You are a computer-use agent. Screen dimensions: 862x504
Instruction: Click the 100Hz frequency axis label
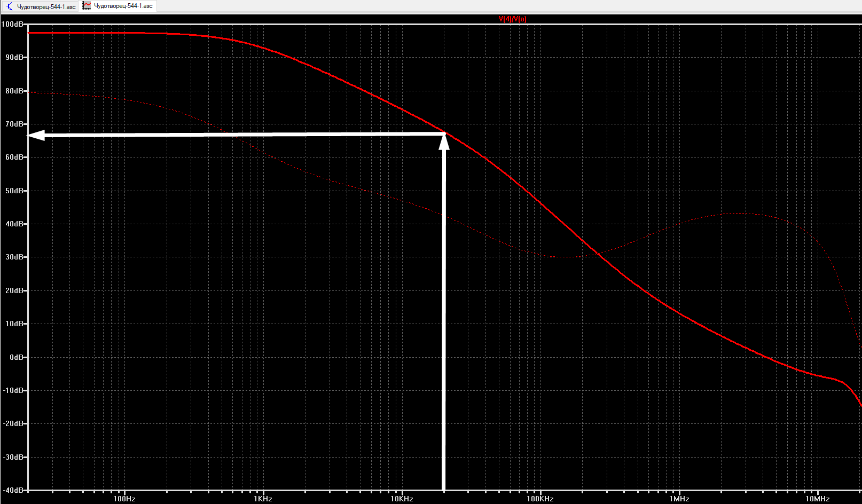pyautogui.click(x=124, y=499)
